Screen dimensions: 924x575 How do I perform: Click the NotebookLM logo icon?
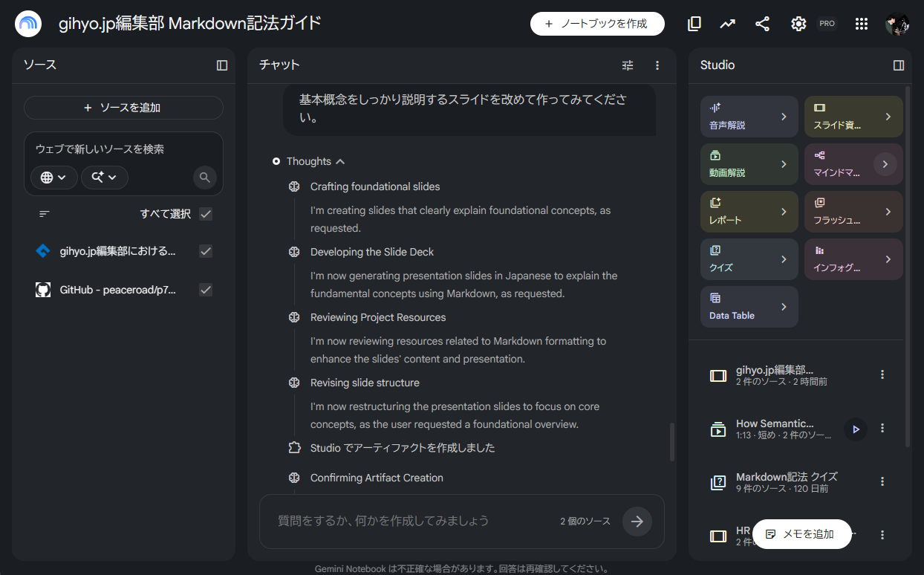tap(28, 24)
